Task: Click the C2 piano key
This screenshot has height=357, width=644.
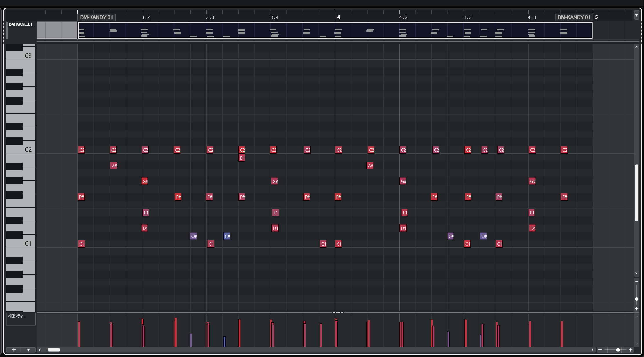Action: coord(28,150)
